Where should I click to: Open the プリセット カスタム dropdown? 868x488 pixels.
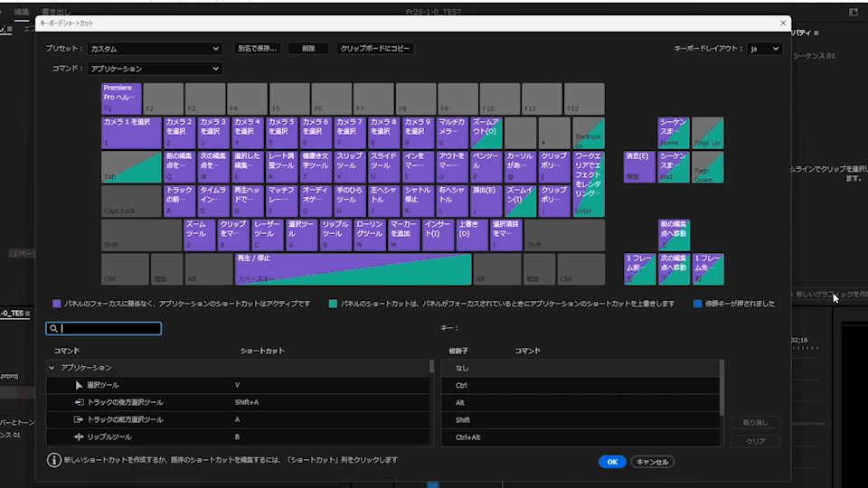pos(155,49)
